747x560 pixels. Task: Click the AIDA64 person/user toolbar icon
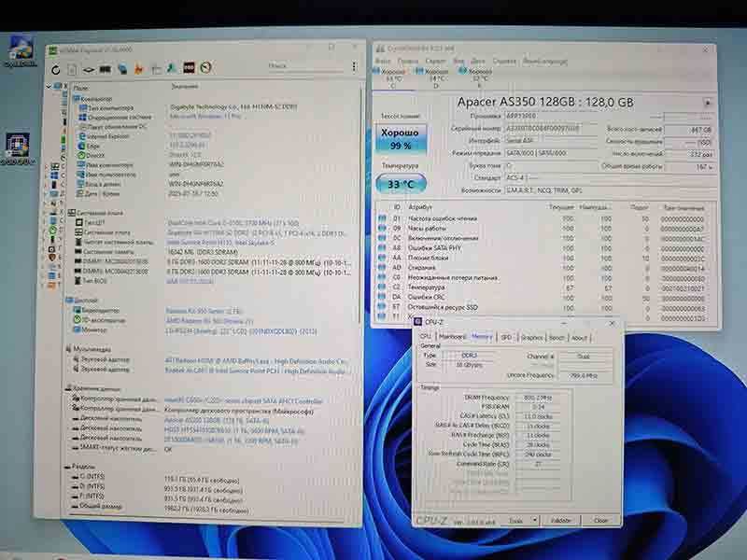click(x=172, y=68)
